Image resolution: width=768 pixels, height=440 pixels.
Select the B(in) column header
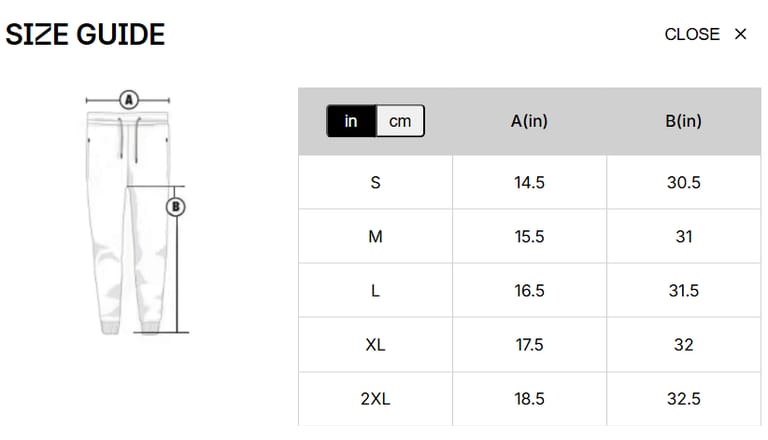(683, 121)
